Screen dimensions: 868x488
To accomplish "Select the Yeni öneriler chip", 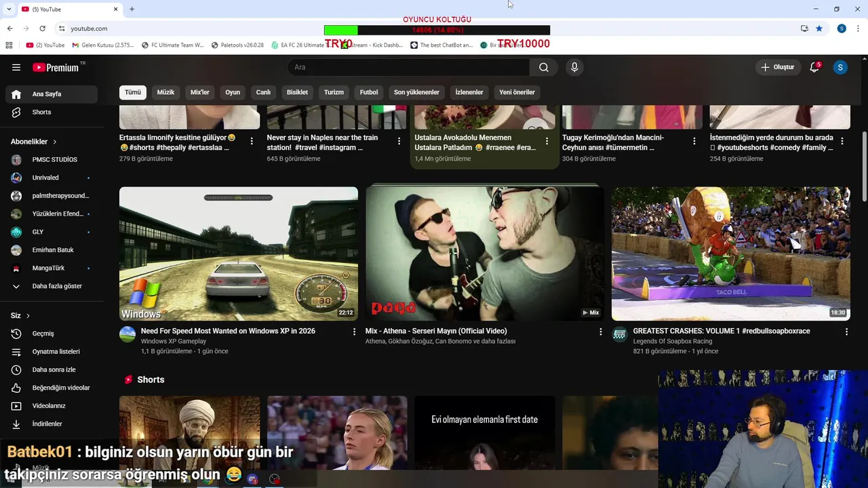I will [517, 92].
